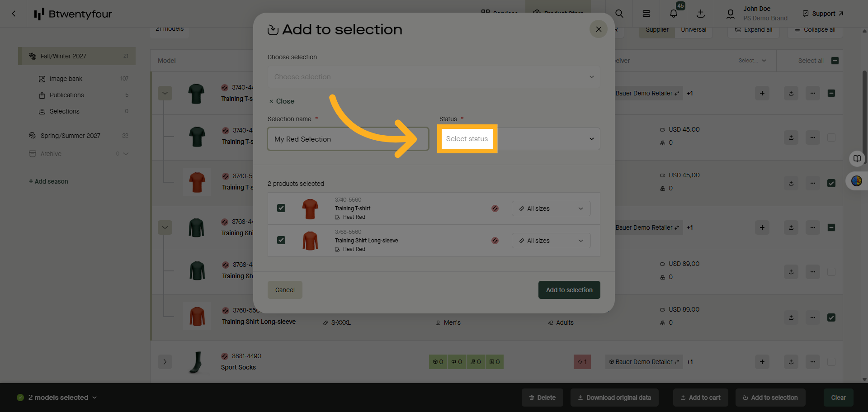Viewport: 868px width, 412px height.
Task: Click the download icon on the Sport Socks row
Action: click(x=791, y=362)
